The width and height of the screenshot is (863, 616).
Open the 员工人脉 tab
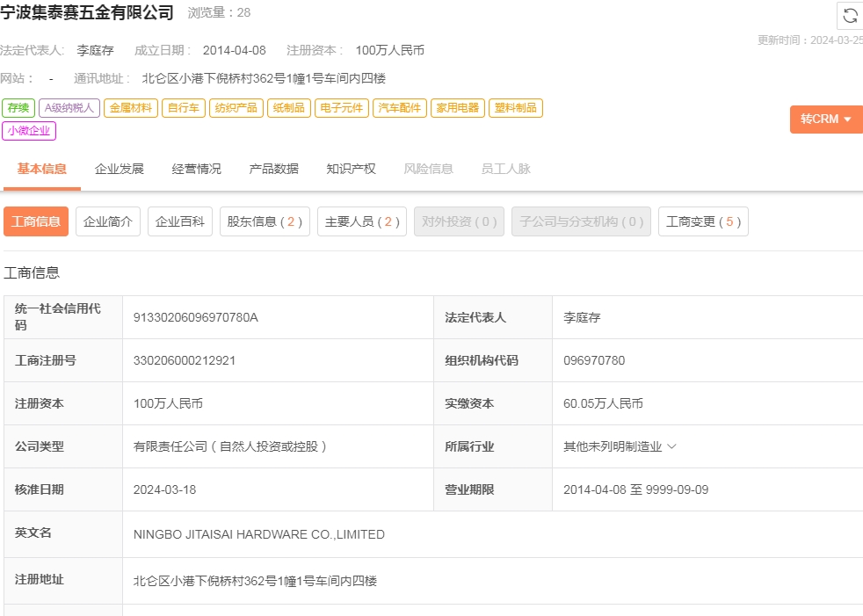(506, 169)
